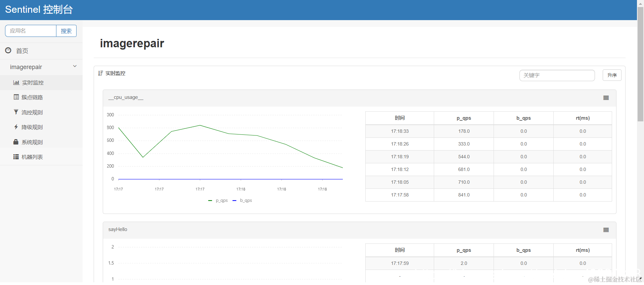Click the 升序 sort button
The width and height of the screenshot is (644, 285).
[612, 75]
